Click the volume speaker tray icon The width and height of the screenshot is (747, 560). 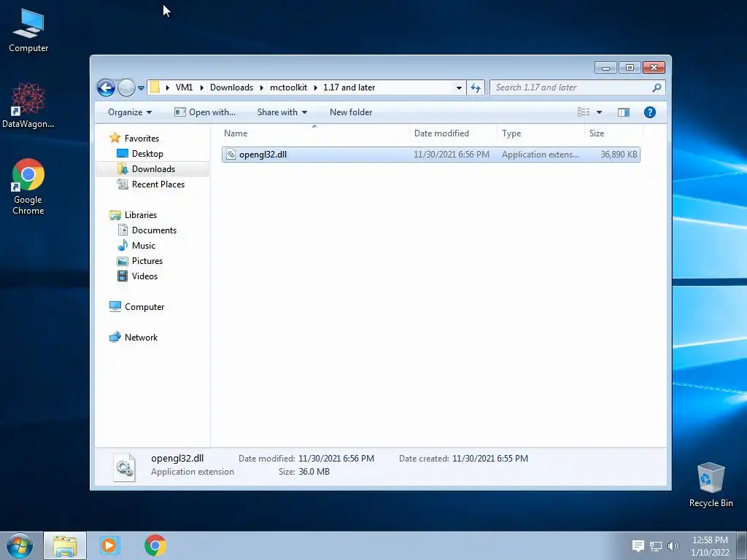(x=673, y=546)
